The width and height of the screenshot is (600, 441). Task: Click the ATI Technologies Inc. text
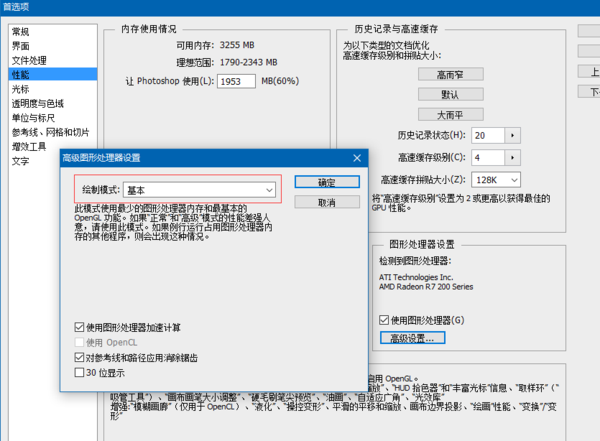click(x=416, y=277)
